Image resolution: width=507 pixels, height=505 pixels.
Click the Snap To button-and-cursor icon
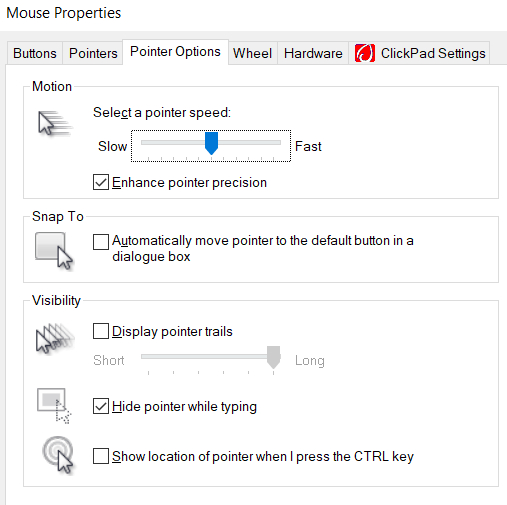pos(54,251)
